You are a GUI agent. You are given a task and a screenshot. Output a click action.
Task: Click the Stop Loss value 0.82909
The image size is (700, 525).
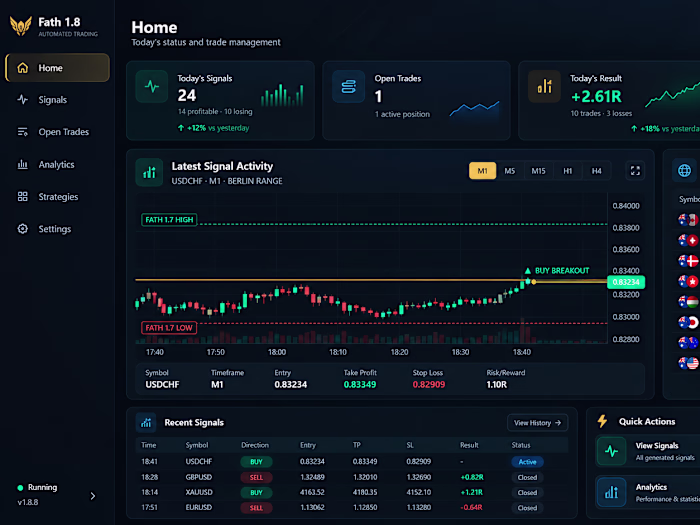point(429,384)
